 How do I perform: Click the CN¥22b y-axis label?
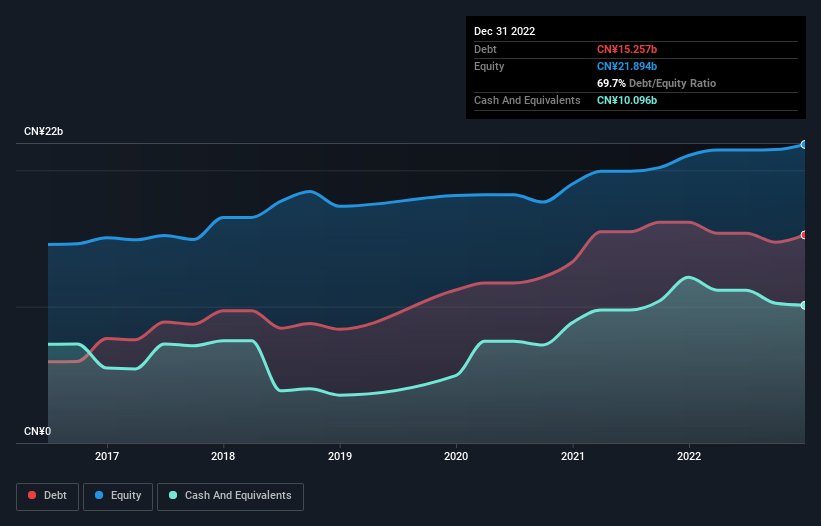pos(43,131)
